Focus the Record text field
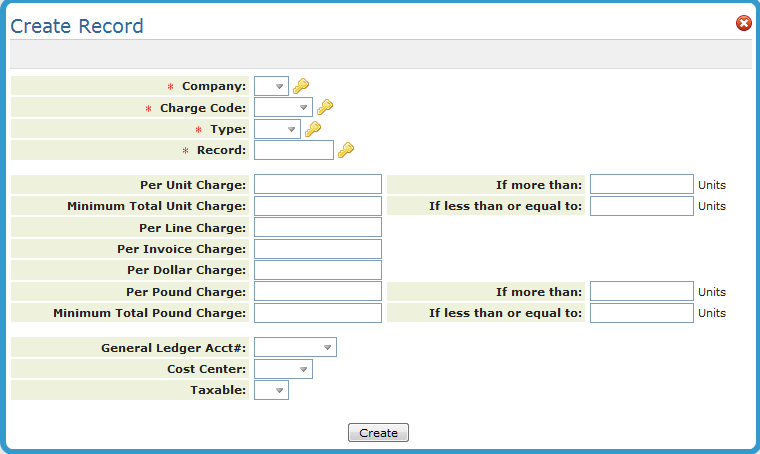 click(x=294, y=150)
